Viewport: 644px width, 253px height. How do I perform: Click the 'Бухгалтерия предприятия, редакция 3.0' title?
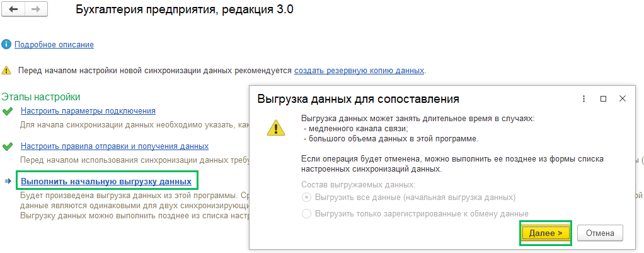[x=185, y=10]
